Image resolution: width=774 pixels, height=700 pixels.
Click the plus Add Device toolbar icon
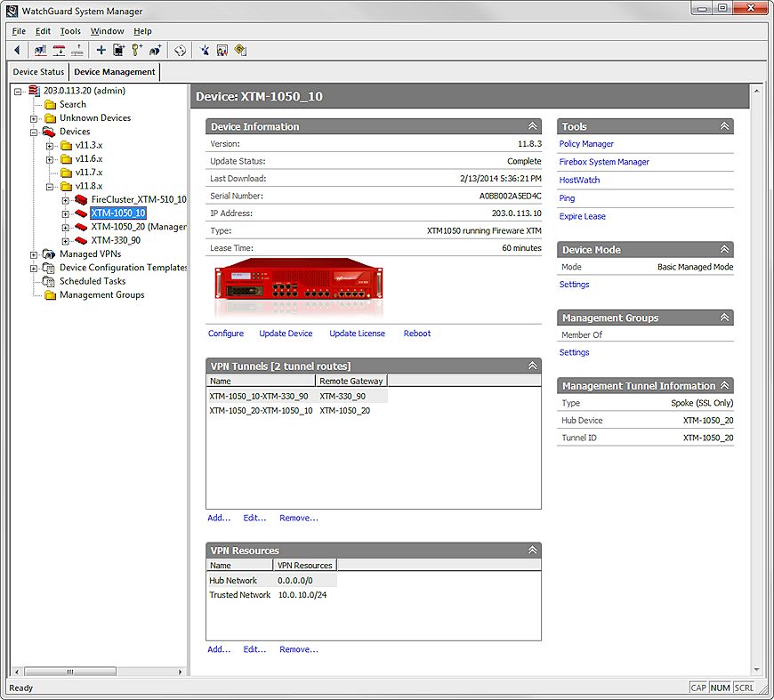[100, 50]
